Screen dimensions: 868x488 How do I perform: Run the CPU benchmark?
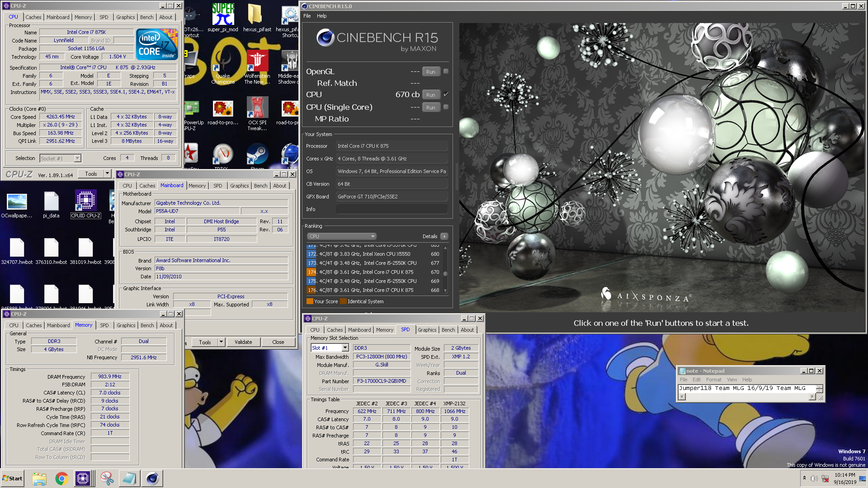[x=431, y=95]
